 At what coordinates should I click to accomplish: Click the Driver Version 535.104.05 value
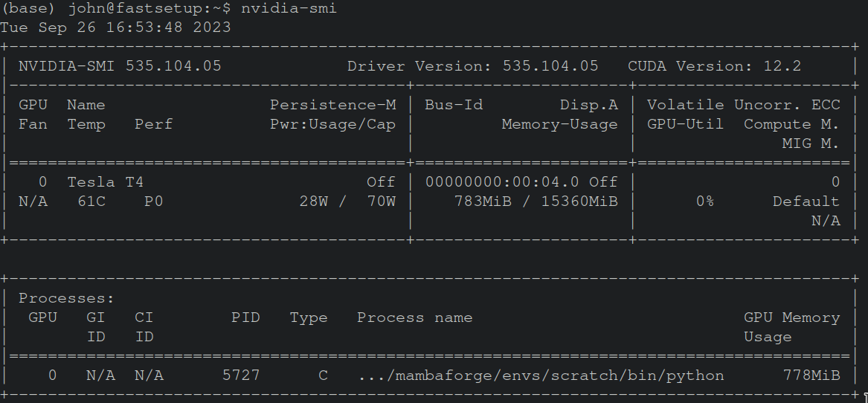473,66
